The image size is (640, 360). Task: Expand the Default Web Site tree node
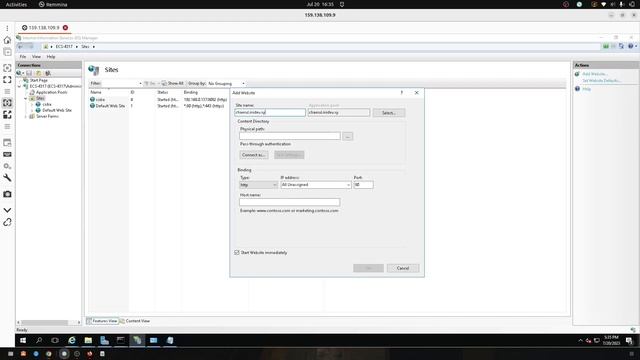point(32,110)
